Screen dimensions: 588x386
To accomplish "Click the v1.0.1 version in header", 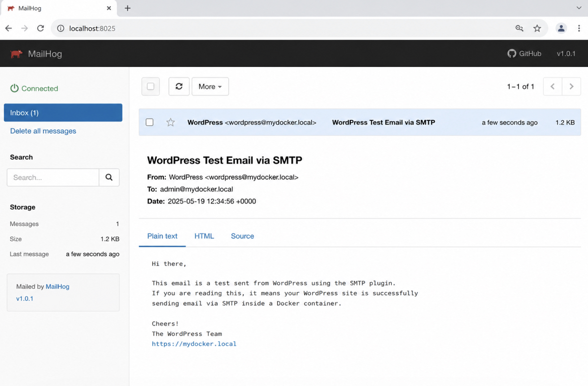I will [x=566, y=53].
